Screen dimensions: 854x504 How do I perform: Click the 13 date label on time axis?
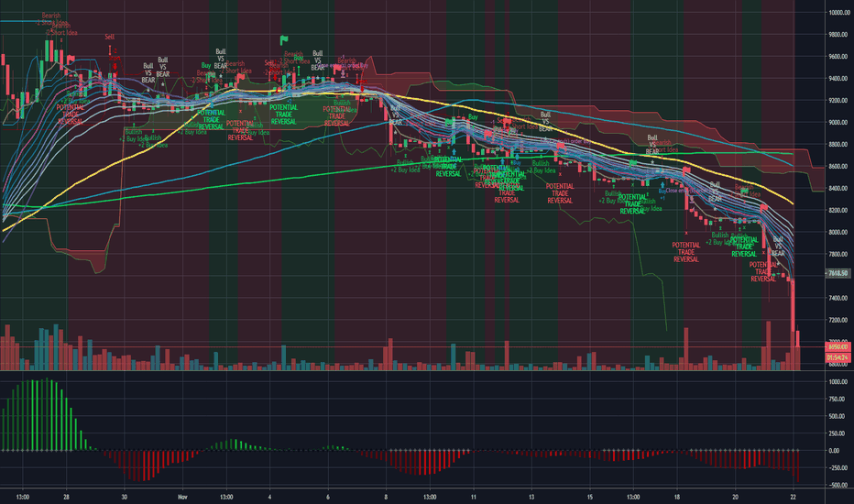[x=531, y=497]
